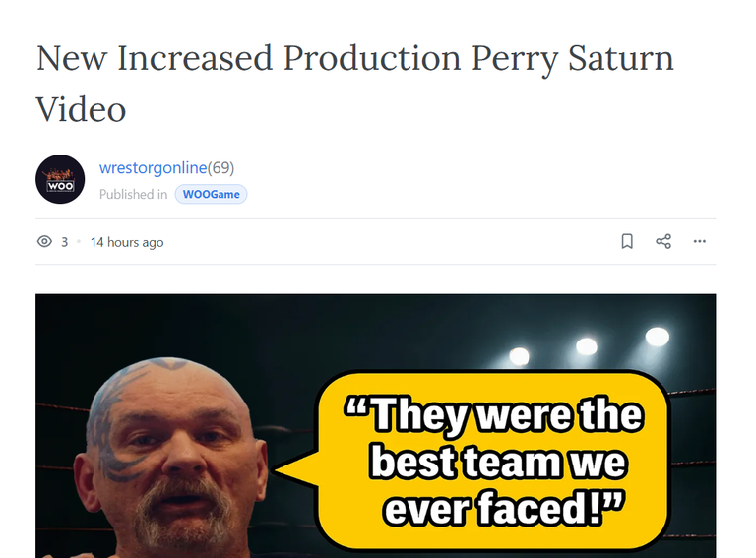The height and width of the screenshot is (558, 756).
Task: Bookmark this post with the bookmark icon
Action: [x=627, y=241]
